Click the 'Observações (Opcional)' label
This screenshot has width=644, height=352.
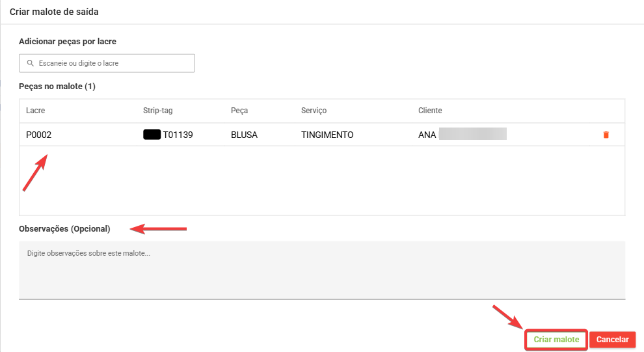click(65, 229)
